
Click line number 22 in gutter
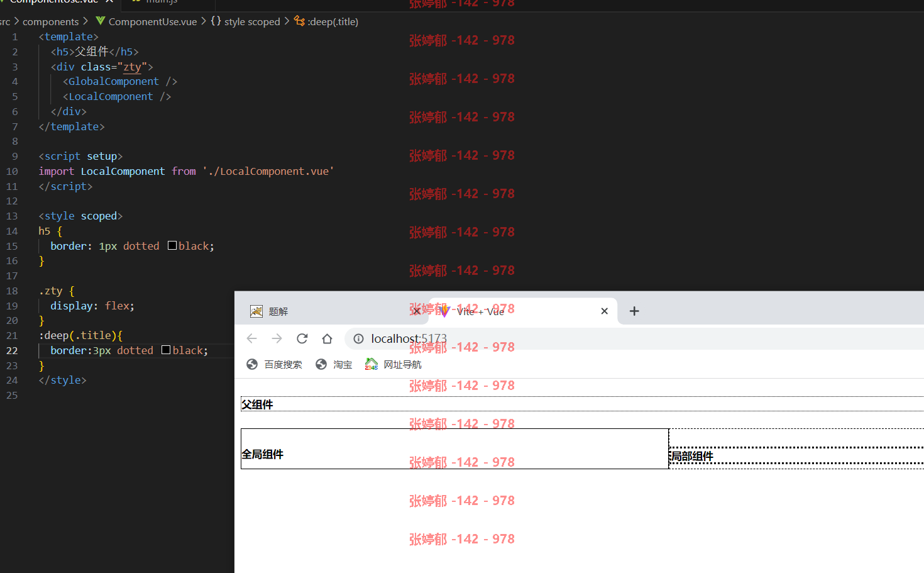[x=12, y=350]
